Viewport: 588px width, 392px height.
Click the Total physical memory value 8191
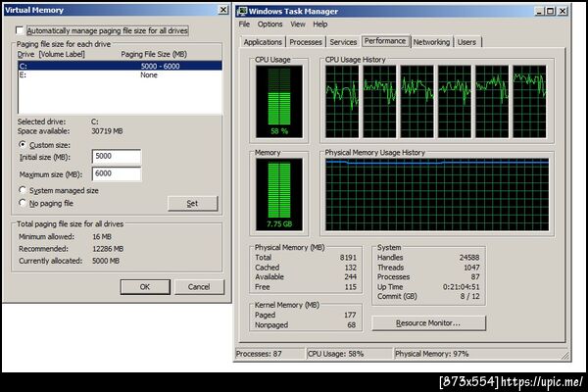tap(348, 258)
